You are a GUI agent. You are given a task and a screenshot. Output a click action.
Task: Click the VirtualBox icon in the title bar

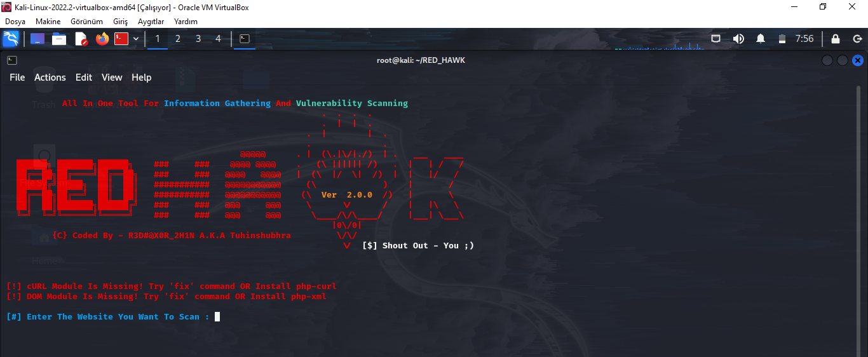click(x=7, y=7)
